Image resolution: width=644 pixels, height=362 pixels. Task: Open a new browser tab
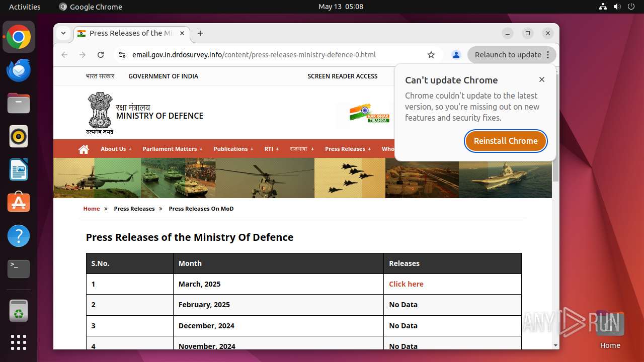200,33
